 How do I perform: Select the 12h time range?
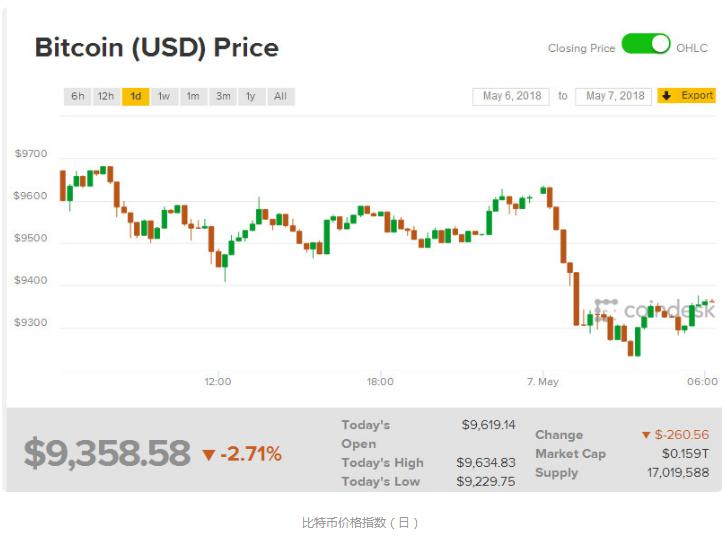(105, 97)
